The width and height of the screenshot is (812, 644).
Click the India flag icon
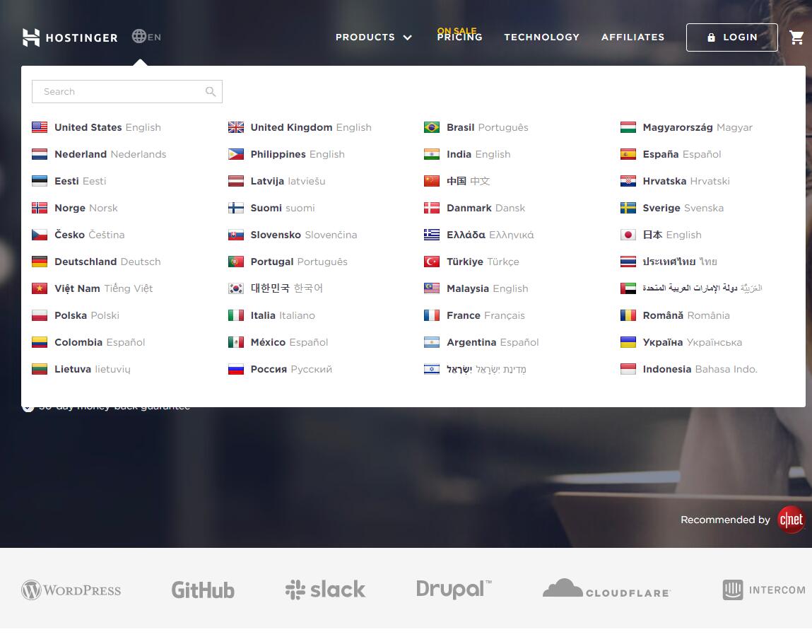(431, 154)
